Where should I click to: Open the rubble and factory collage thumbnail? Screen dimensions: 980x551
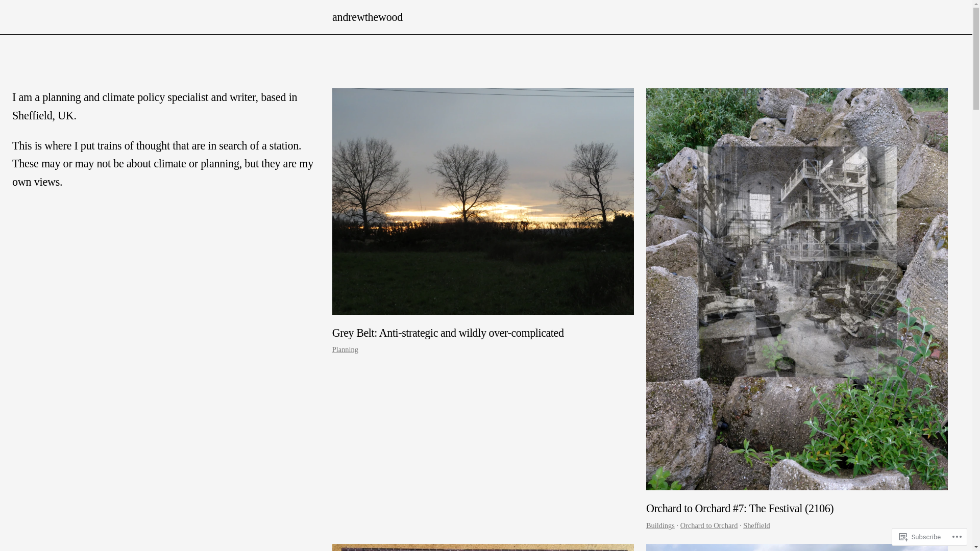pos(797,289)
